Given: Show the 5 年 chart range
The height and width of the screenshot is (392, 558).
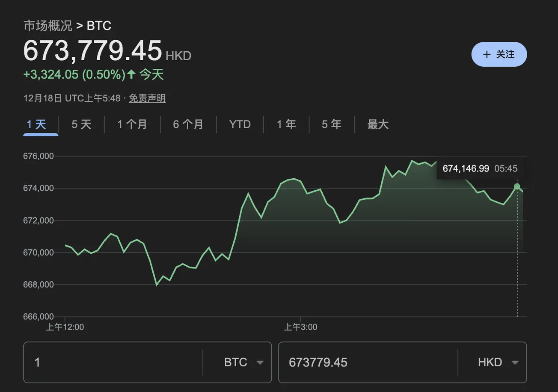Looking at the screenshot, I should [x=332, y=125].
